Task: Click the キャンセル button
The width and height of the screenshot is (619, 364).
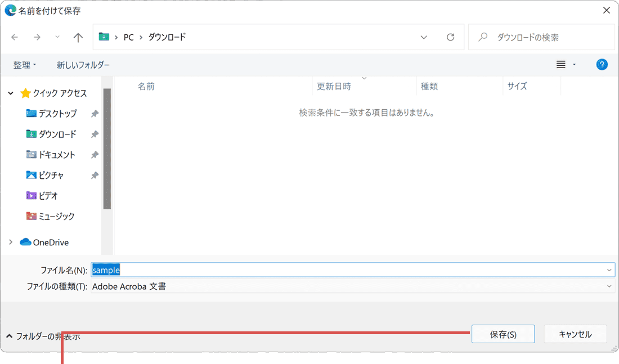Action: point(575,334)
